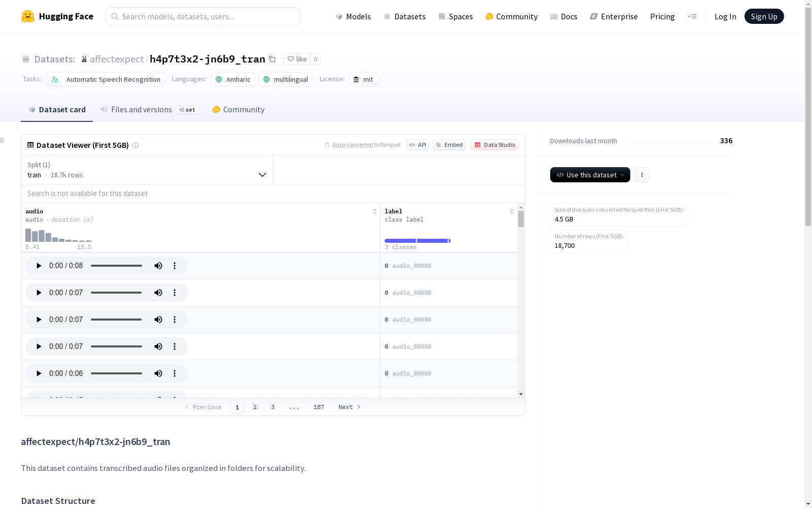Click the label class distribution bar
Viewport: 812px width, 508px height.
(x=418, y=241)
